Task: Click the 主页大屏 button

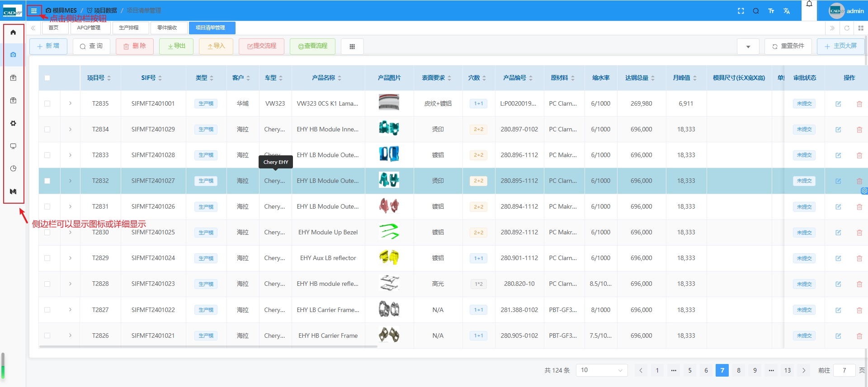Action: coord(840,46)
